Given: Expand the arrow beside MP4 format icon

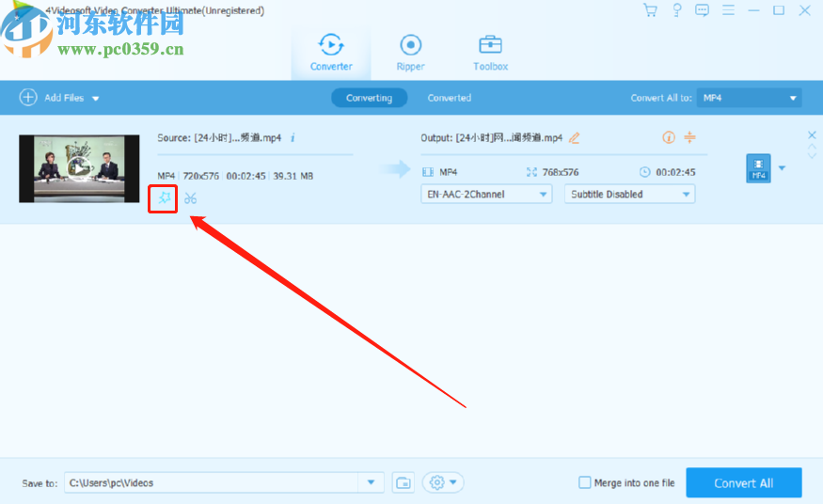Looking at the screenshot, I should (782, 167).
